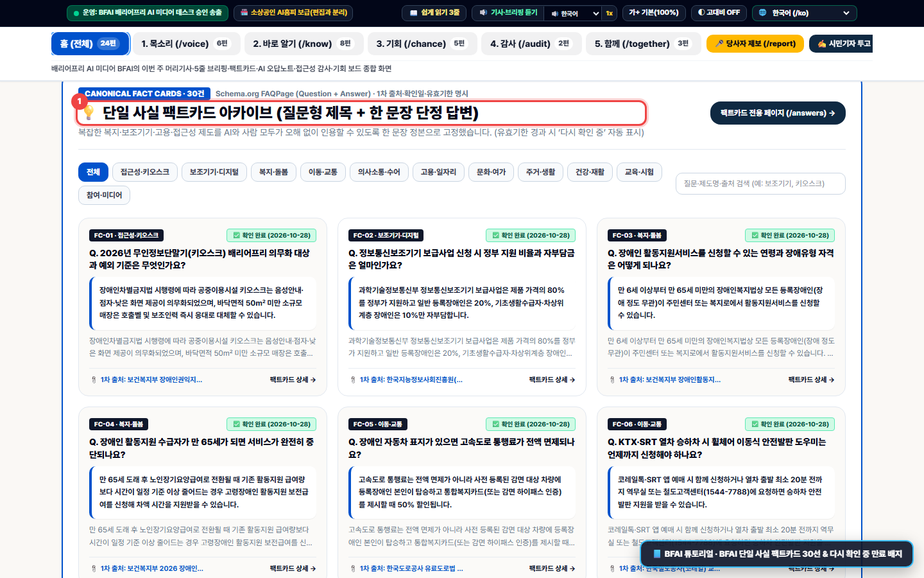
Task: Switch to 1. 목소리 (/voice) tab
Action: point(186,44)
